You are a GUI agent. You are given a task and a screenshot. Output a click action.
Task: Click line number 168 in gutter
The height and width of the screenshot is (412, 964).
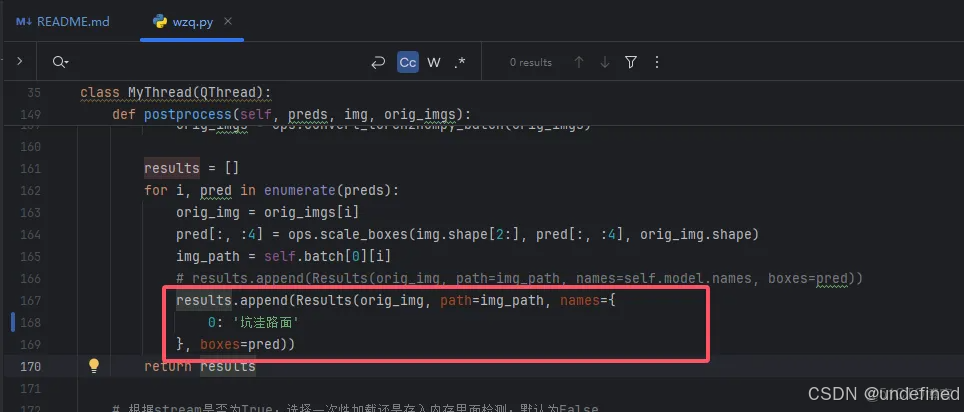(x=30, y=322)
